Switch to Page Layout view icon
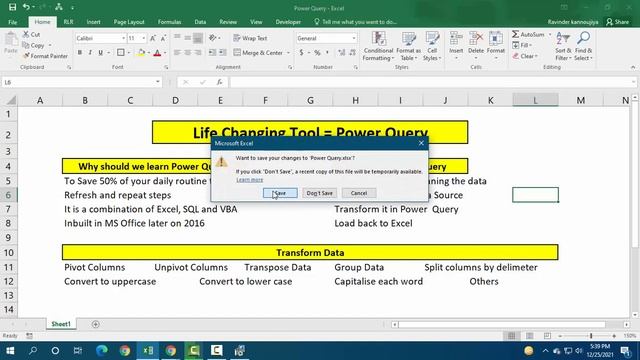The width and height of the screenshot is (640, 360). (529, 336)
